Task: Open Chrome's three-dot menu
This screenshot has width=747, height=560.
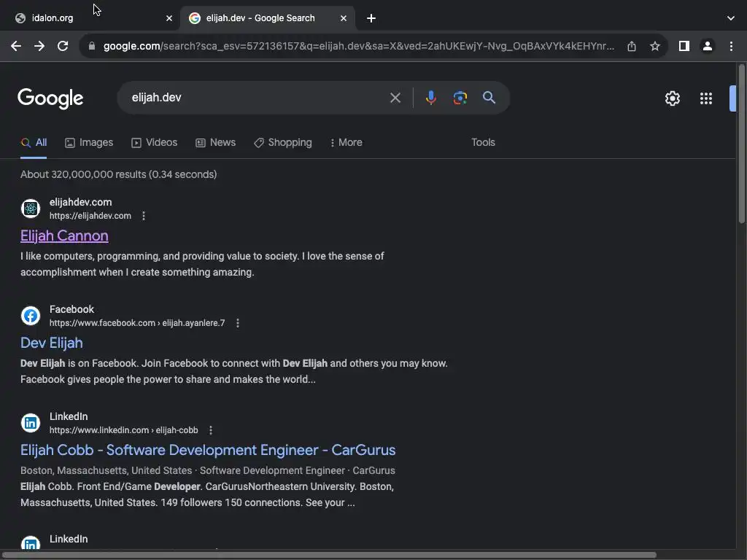Action: coord(731,46)
